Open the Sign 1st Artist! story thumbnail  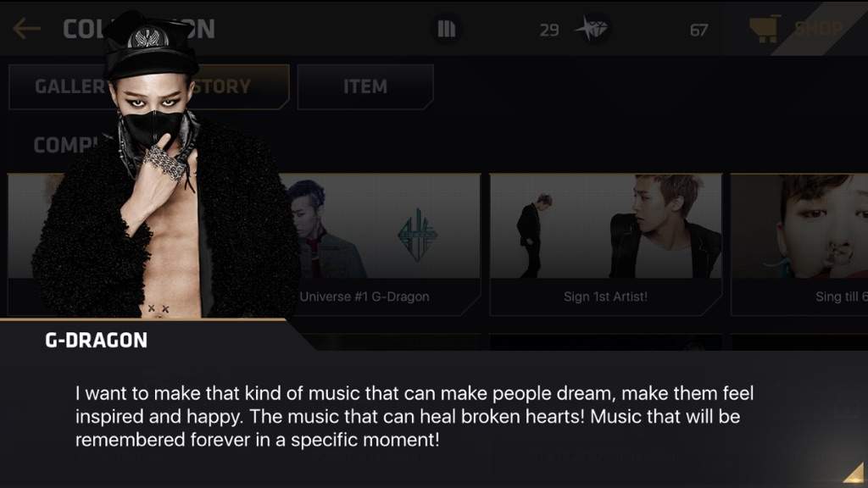point(605,226)
